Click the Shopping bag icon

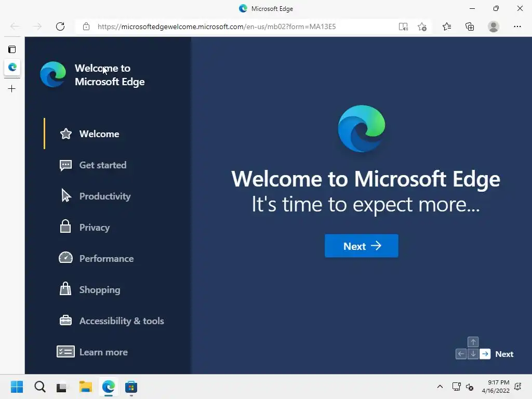point(65,289)
